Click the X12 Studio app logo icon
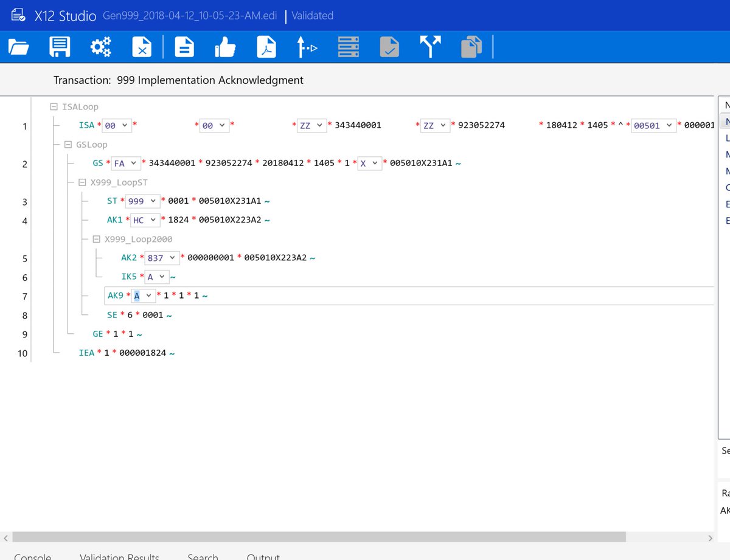 coord(18,15)
